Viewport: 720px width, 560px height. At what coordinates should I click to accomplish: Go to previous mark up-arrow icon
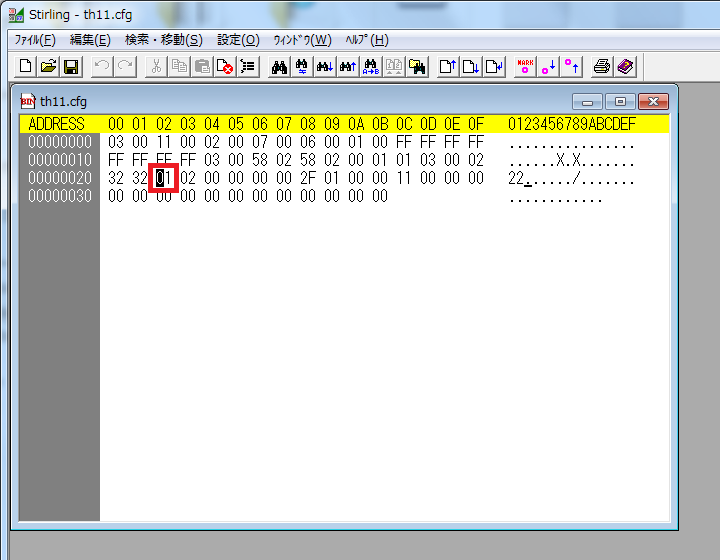coord(571,67)
